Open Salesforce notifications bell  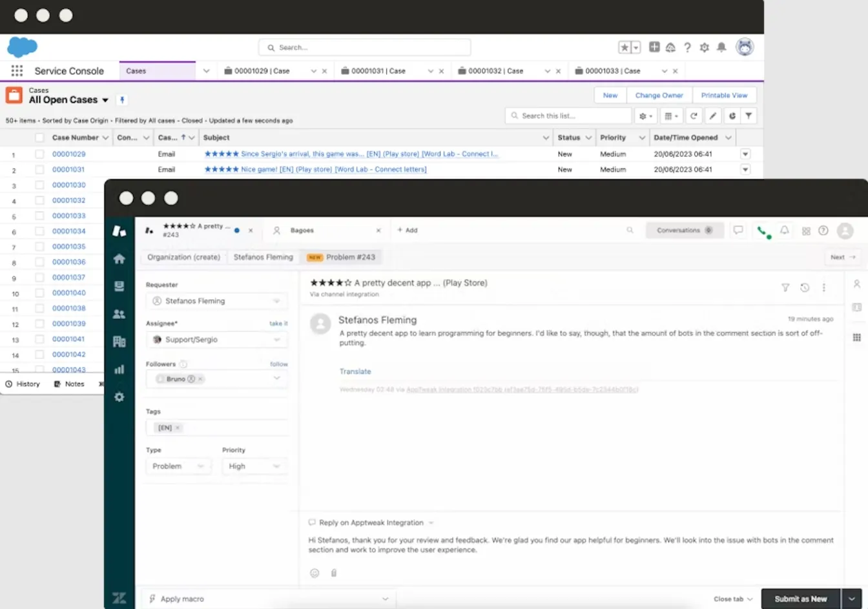[x=721, y=47]
